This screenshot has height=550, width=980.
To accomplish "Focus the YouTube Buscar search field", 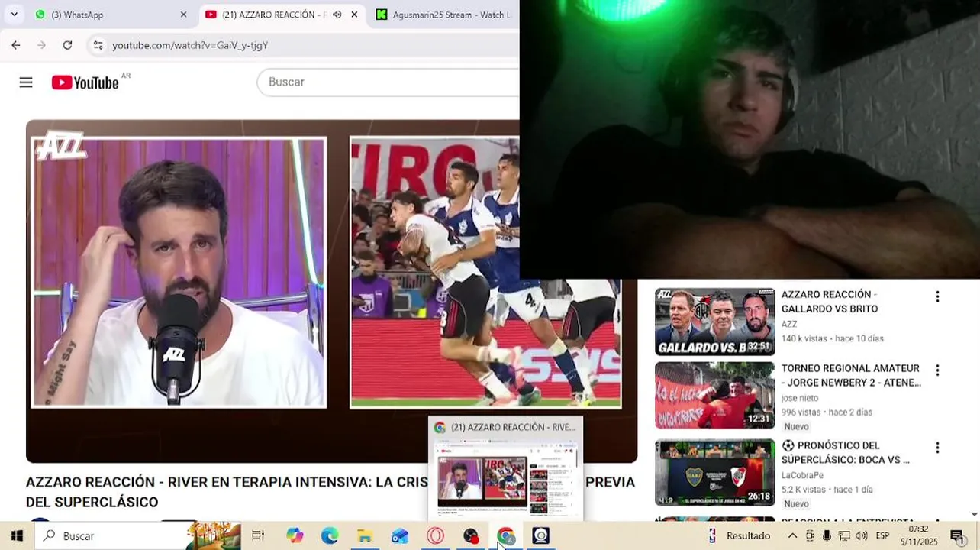I will [389, 82].
